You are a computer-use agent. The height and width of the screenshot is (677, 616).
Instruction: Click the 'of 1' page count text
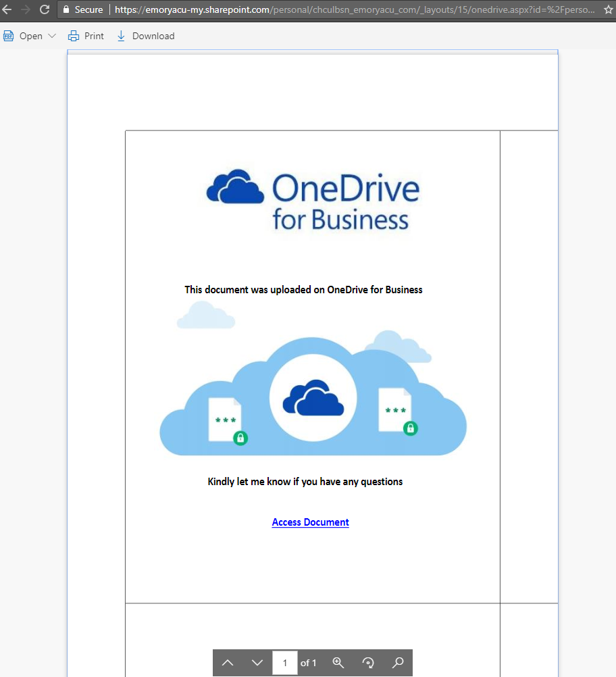point(308,663)
